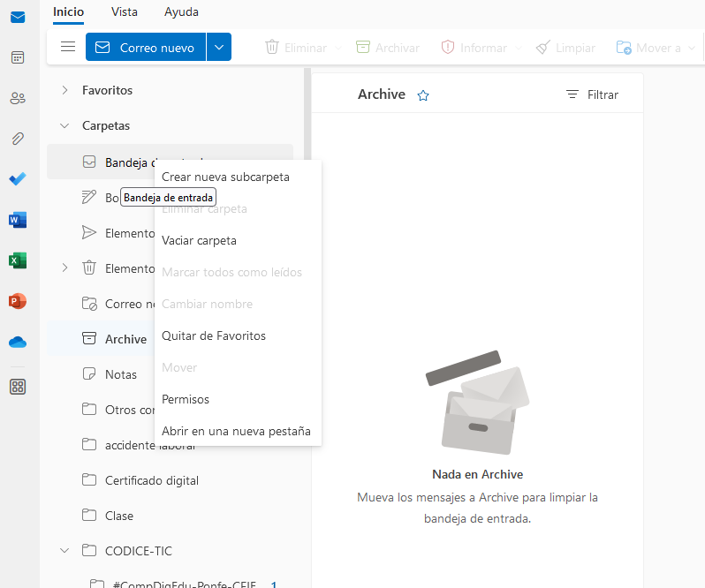Open the Filtrar filter button

[x=592, y=94]
